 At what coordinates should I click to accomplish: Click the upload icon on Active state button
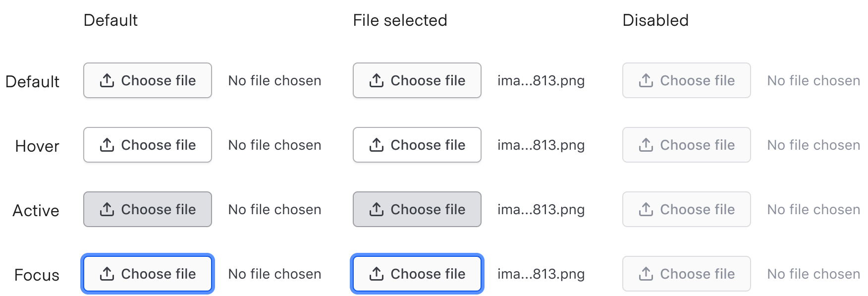107,209
